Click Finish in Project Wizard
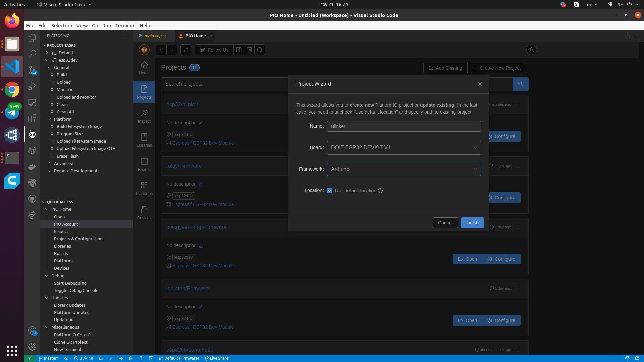644x362 pixels. (472, 223)
